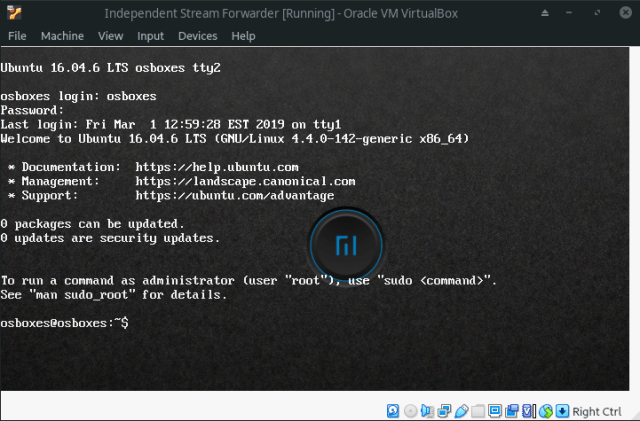Open the Input menu
640x421 pixels.
tap(150, 36)
